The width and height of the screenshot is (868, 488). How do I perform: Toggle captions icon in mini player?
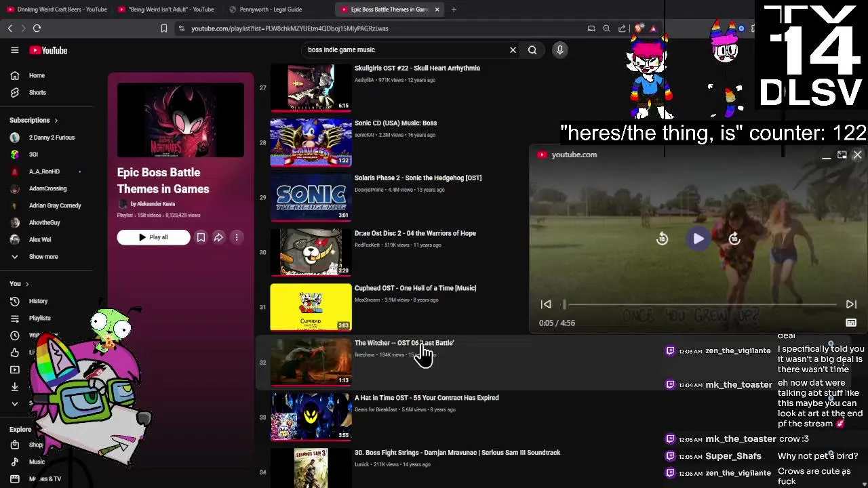[x=851, y=323]
